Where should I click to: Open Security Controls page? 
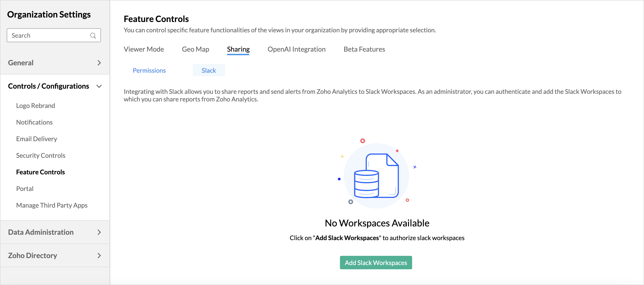pyautogui.click(x=41, y=155)
